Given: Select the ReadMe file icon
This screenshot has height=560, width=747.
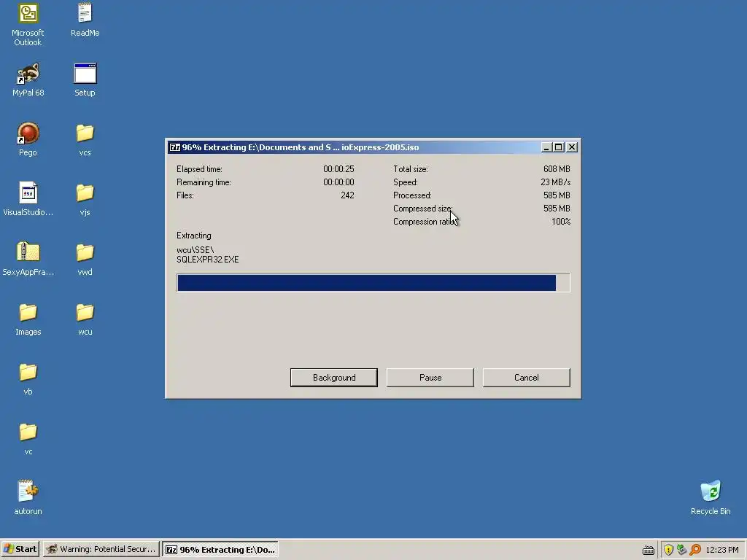Looking at the screenshot, I should (85, 13).
